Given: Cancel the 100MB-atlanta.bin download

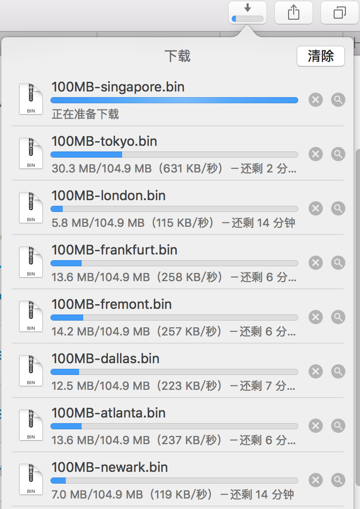Looking at the screenshot, I should click(x=316, y=426).
